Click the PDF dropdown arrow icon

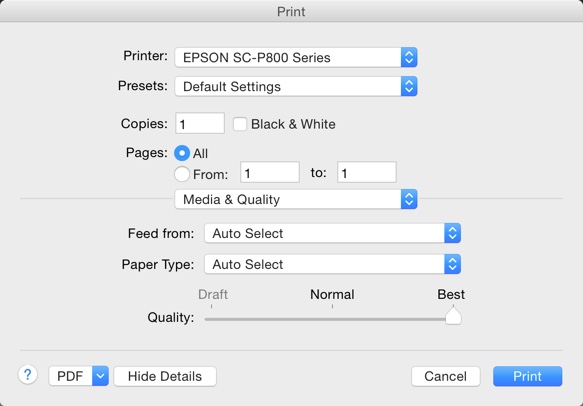coord(100,376)
